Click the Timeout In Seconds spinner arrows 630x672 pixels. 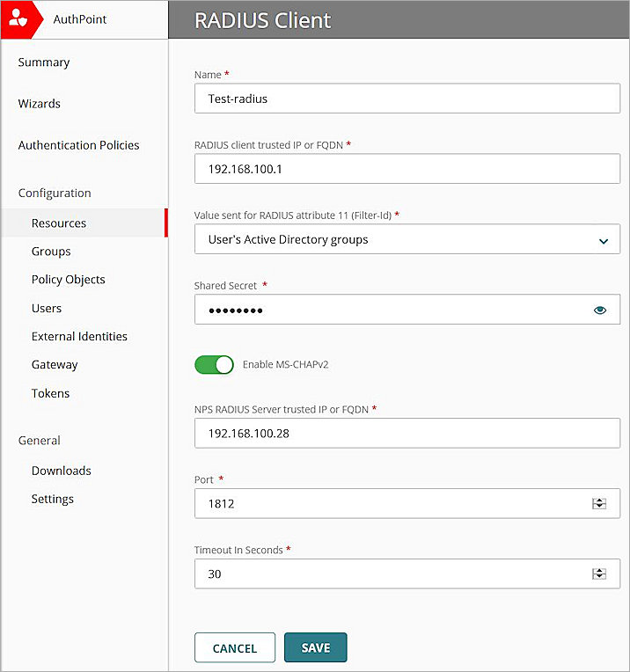point(599,573)
